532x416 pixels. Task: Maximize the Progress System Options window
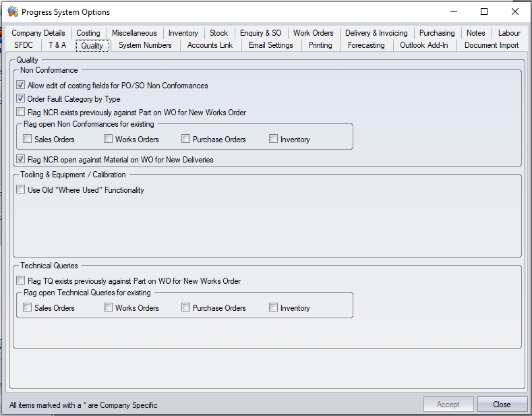(x=484, y=11)
